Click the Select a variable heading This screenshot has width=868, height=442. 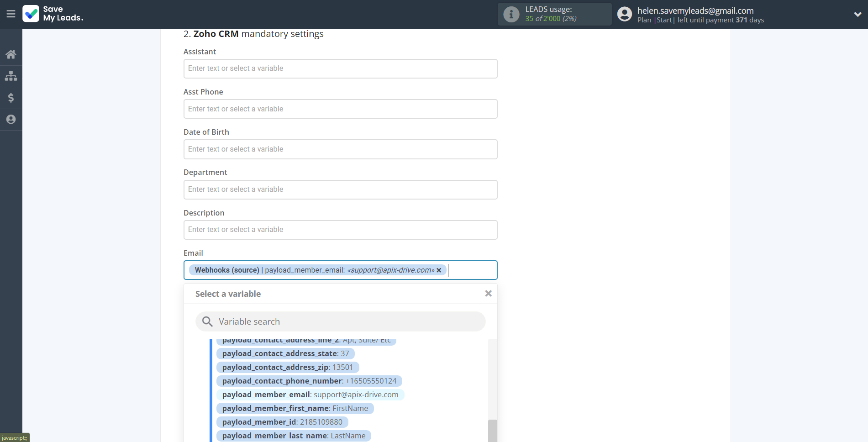tap(228, 294)
